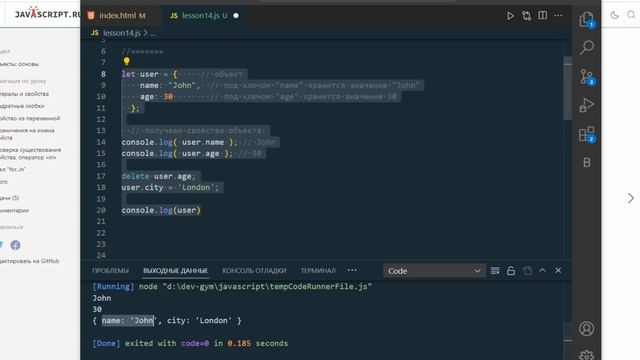Open the website search magnifier icon
This screenshot has width=640, height=360.
pos(631,15)
